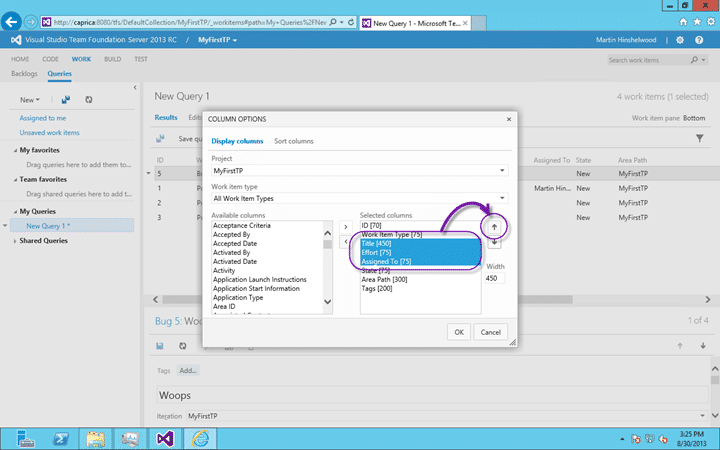Move selected columns up with the arrow
This screenshot has height=450, width=720.
494,227
